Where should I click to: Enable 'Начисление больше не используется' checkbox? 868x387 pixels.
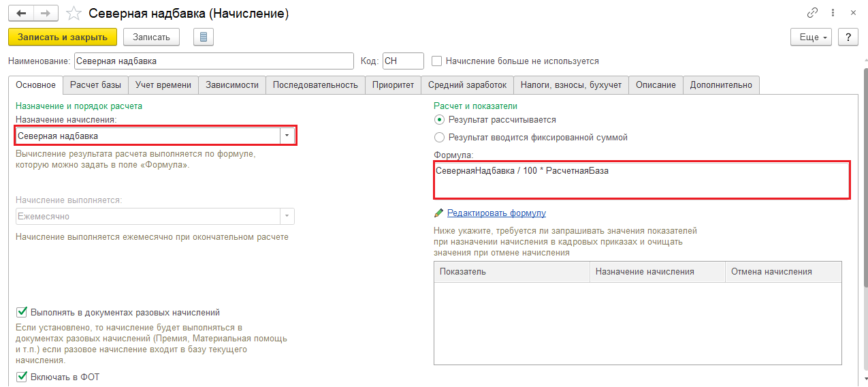[438, 61]
